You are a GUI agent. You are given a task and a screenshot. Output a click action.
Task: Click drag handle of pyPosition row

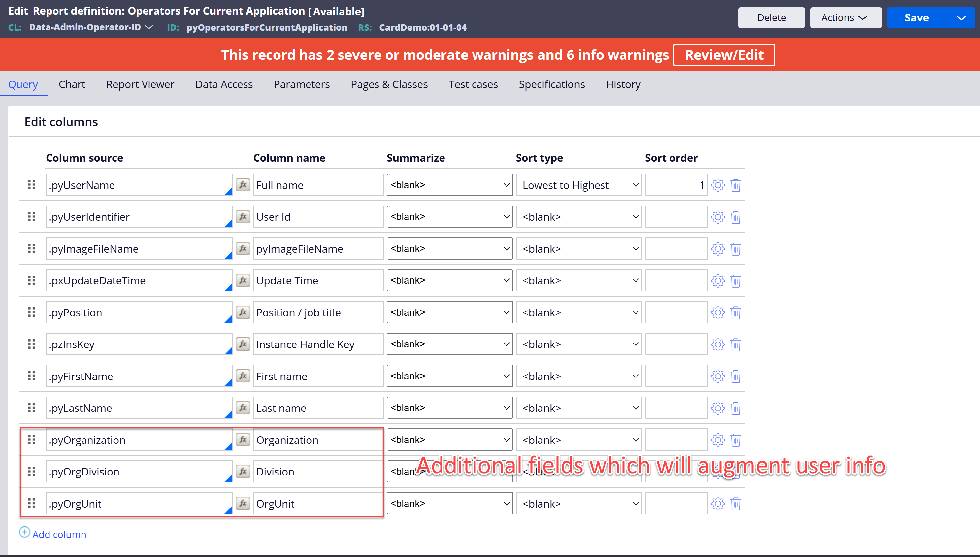(x=32, y=312)
